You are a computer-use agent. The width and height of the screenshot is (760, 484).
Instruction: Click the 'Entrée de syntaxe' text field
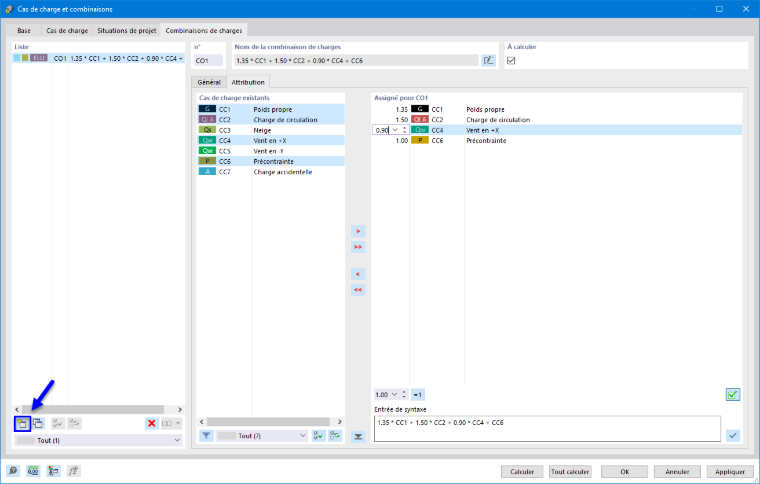click(x=547, y=428)
